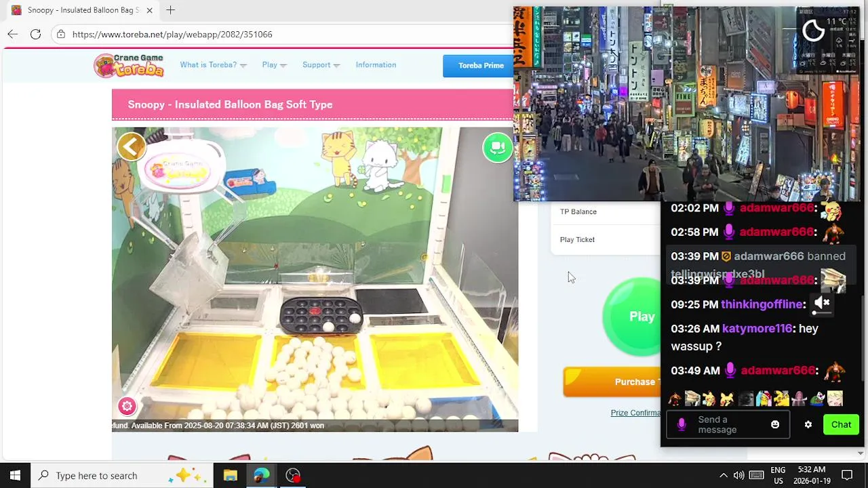
Task: Click the ENG US language indicator
Action: click(x=778, y=475)
